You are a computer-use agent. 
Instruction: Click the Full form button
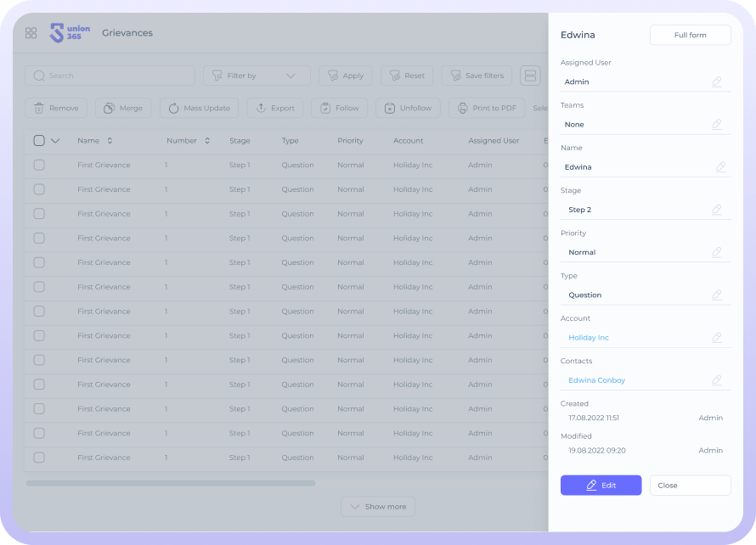coord(690,35)
